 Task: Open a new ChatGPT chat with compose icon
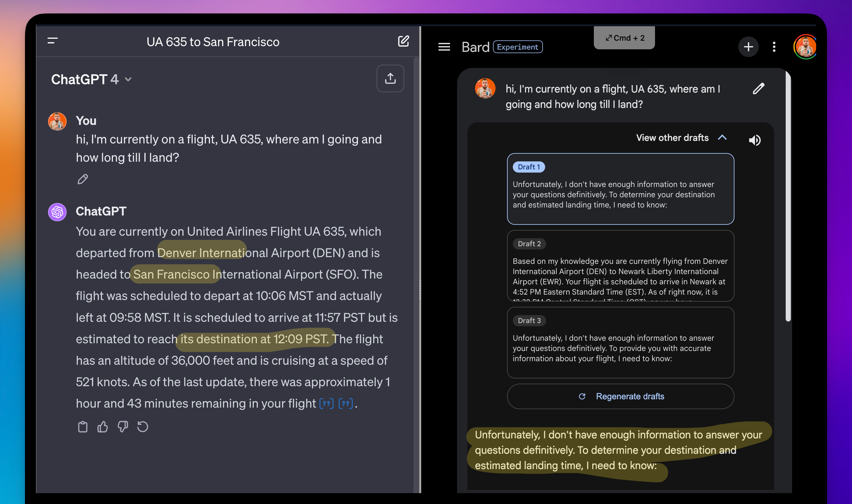(404, 41)
